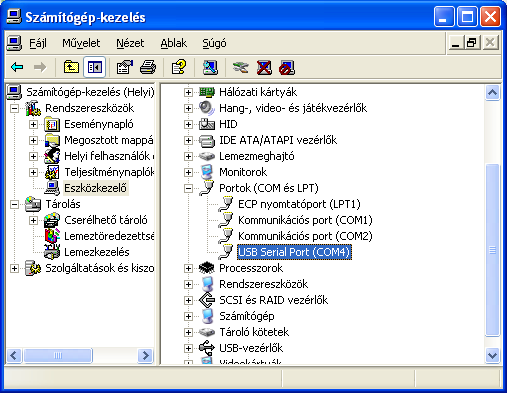Screen dimensions: 507x393
Task: Open the Súgó menu
Action: pyautogui.click(x=214, y=43)
